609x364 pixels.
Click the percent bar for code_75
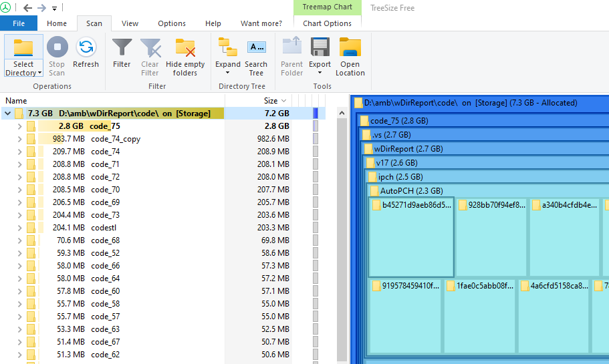316,126
